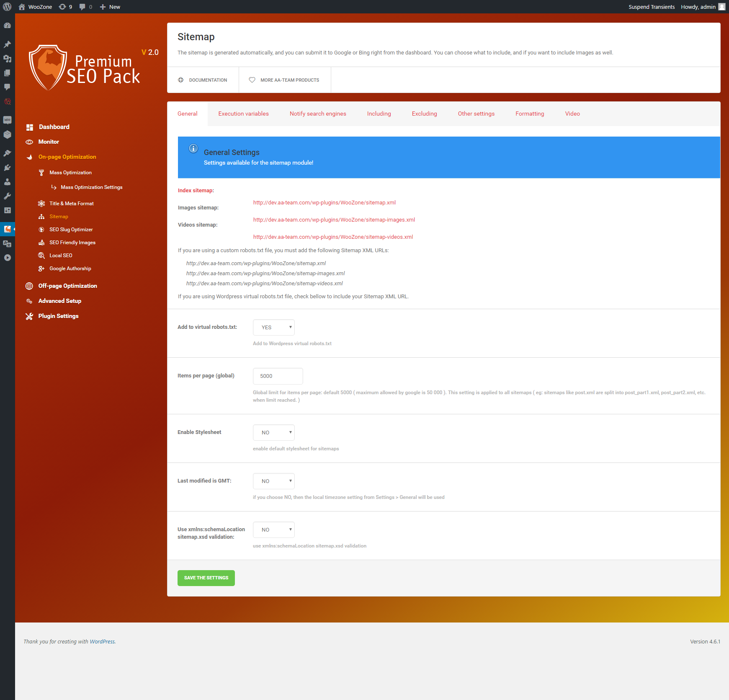Open SEO Slug Optimizer menu item
The width and height of the screenshot is (729, 700).
(x=71, y=230)
